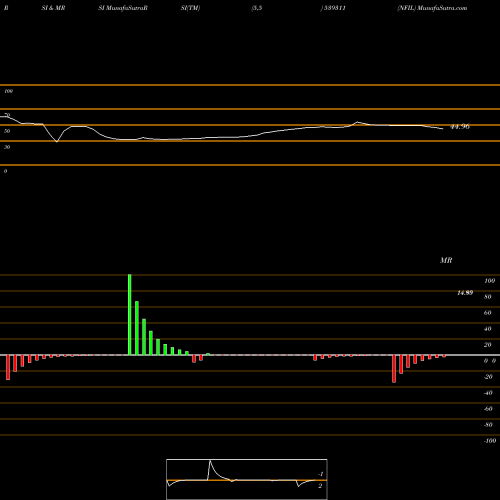
Task: Click the SI & MR header text
Action: click(53, 8)
